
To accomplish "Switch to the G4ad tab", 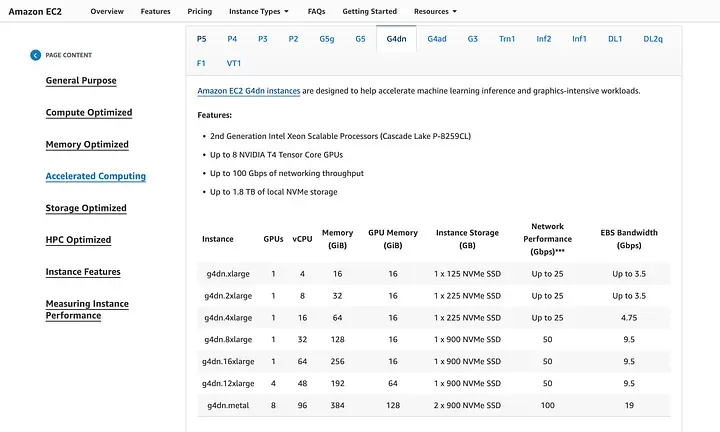I will tap(437, 39).
